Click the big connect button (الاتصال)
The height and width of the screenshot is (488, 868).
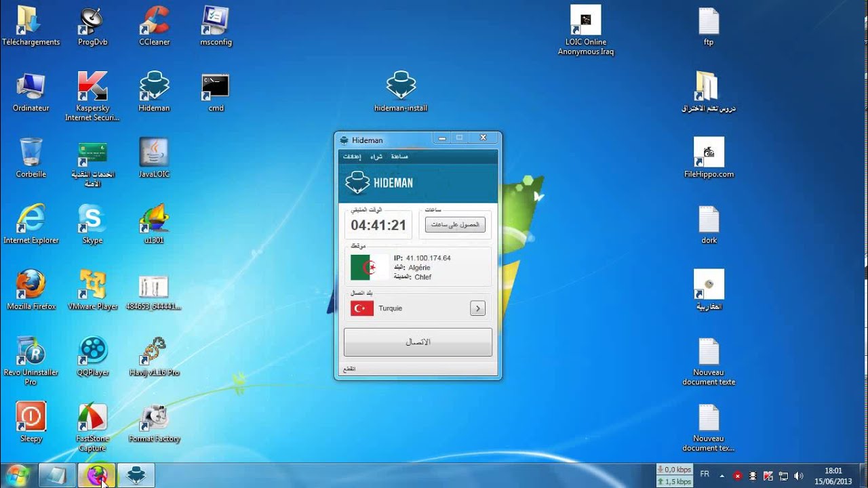pyautogui.click(x=418, y=342)
